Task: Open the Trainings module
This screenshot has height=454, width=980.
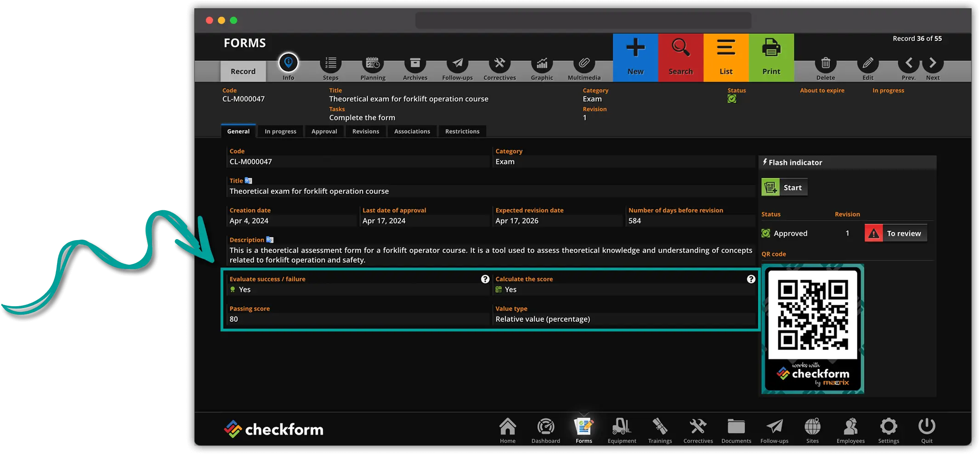Action: 660,431
